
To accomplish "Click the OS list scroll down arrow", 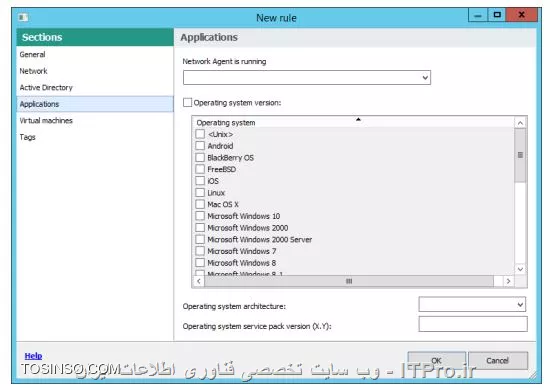I will tap(520, 269).
